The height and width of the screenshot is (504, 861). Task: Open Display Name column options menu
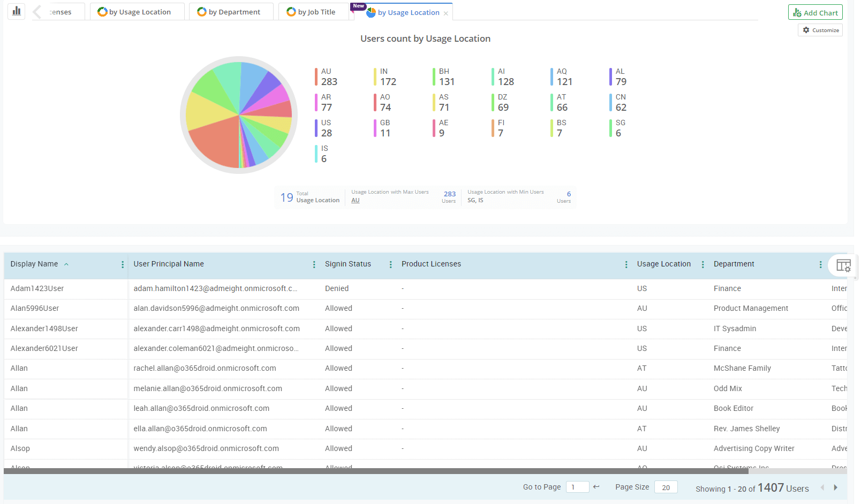(123, 264)
